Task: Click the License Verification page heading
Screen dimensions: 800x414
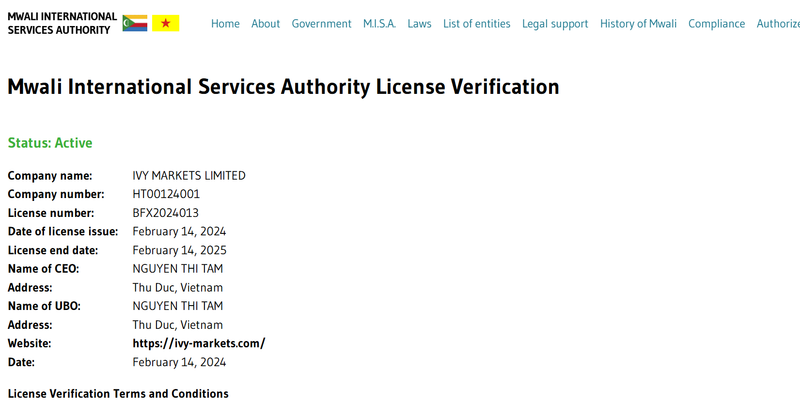Action: (x=283, y=87)
